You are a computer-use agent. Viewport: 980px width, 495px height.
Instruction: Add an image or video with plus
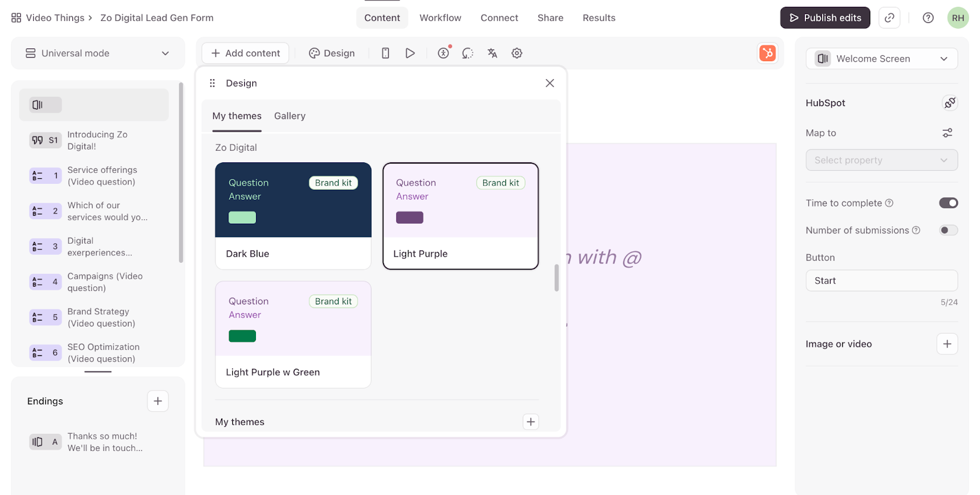948,344
